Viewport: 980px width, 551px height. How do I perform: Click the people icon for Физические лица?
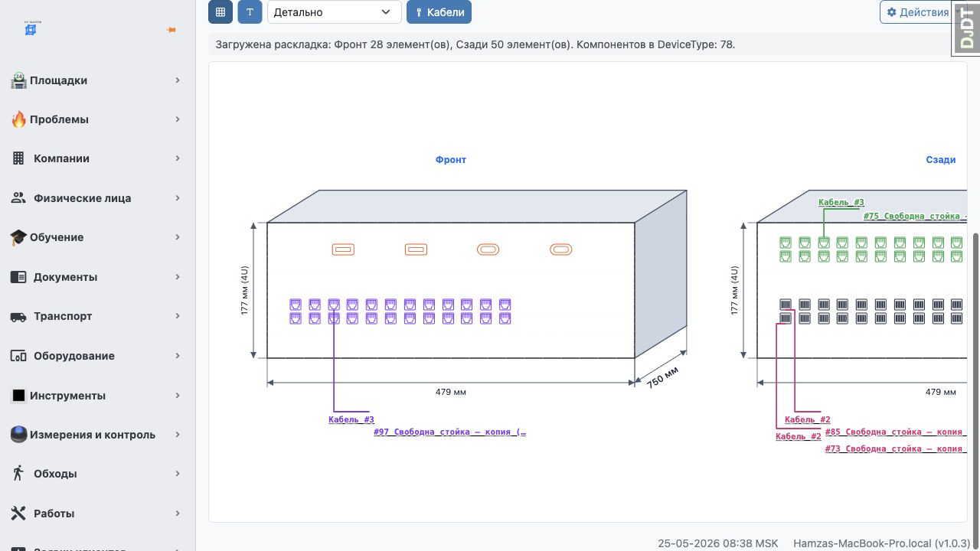(x=18, y=198)
